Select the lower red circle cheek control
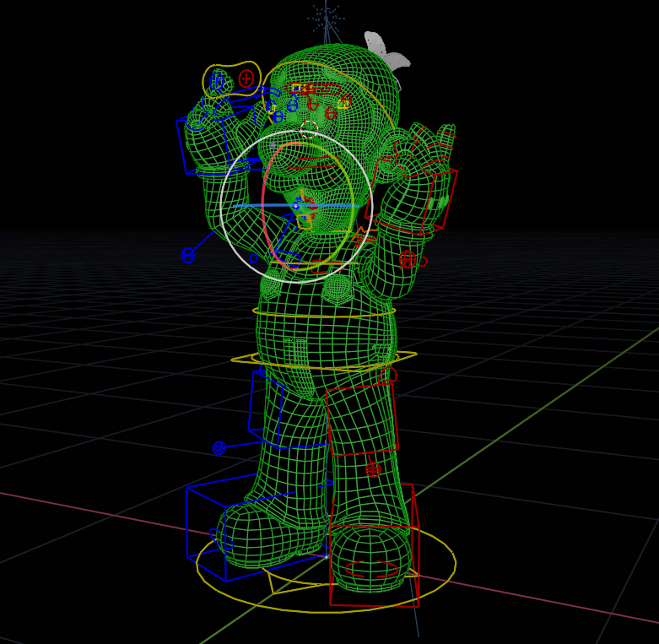The width and height of the screenshot is (659, 644). tap(331, 113)
